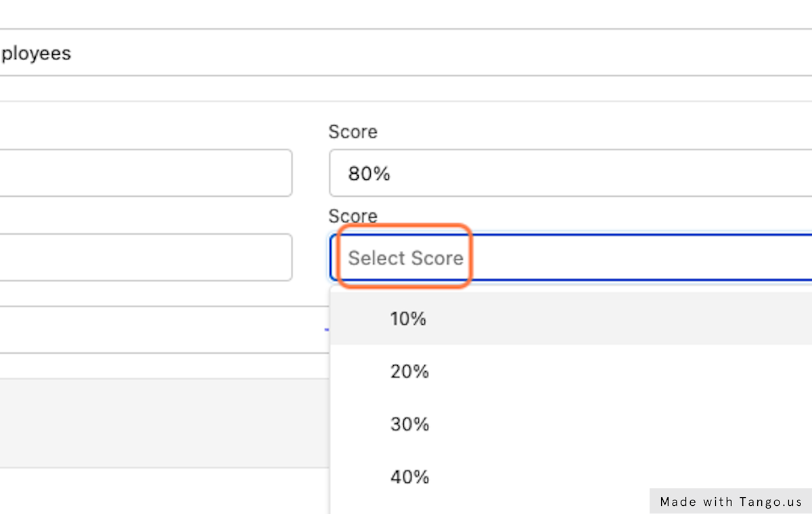Click the orange-highlighted Select Score placeholder
The height and width of the screenshot is (514, 812).
(405, 258)
